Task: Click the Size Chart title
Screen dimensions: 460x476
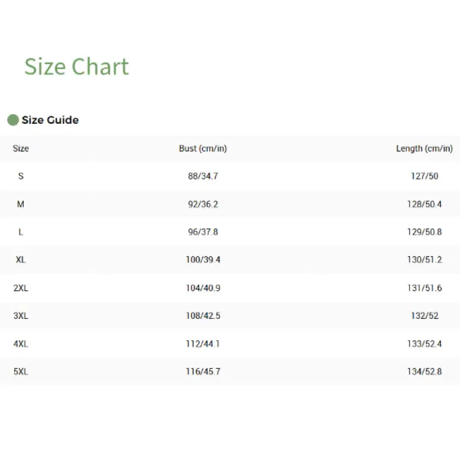Action: [x=76, y=67]
